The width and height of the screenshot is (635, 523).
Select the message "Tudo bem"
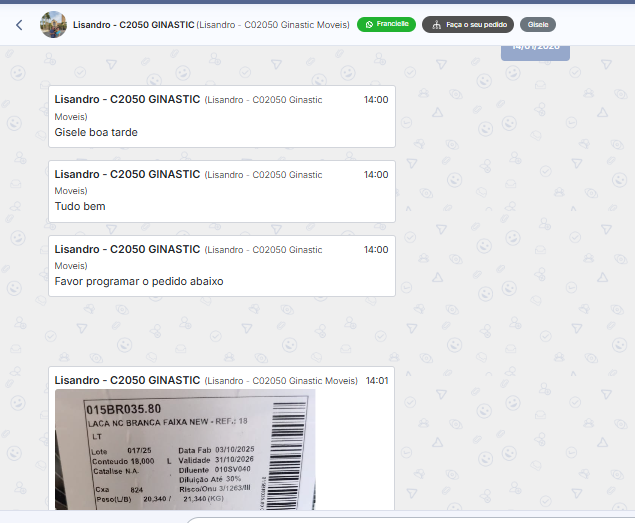tap(80, 207)
